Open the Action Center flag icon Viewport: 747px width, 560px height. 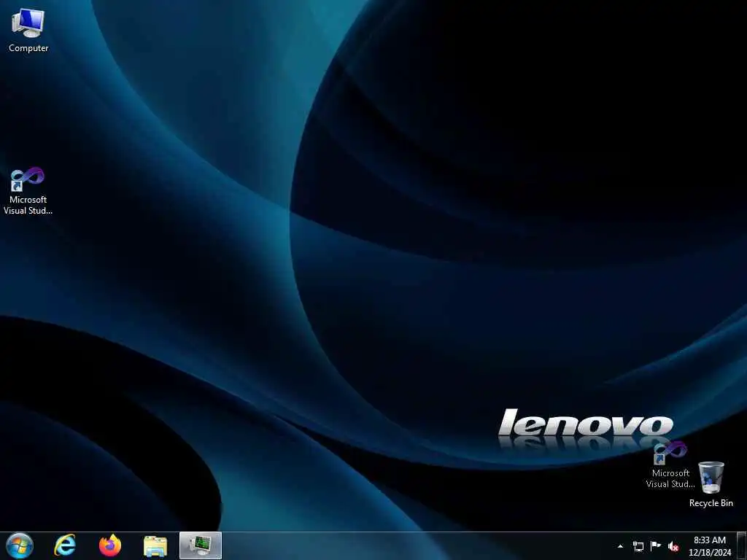click(x=656, y=546)
